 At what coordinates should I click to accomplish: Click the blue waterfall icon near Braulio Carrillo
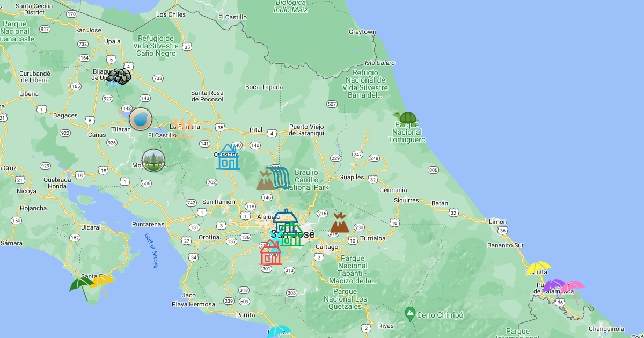point(279,177)
